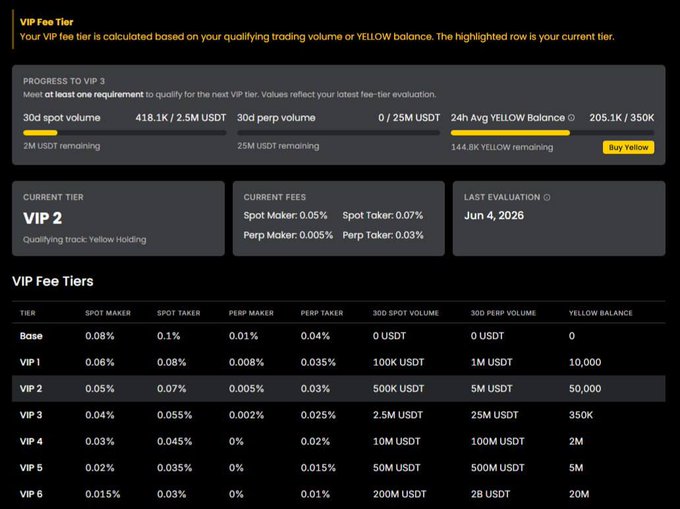Select the highlighted VIP 2 row label
680x509 pixels.
tap(31, 389)
